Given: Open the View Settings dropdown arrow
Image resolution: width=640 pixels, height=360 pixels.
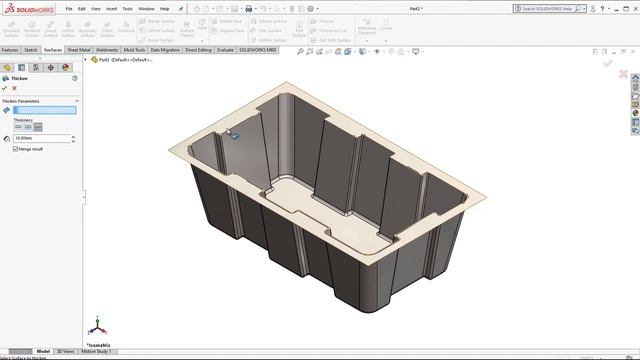Looking at the screenshot, I should point(422,51).
